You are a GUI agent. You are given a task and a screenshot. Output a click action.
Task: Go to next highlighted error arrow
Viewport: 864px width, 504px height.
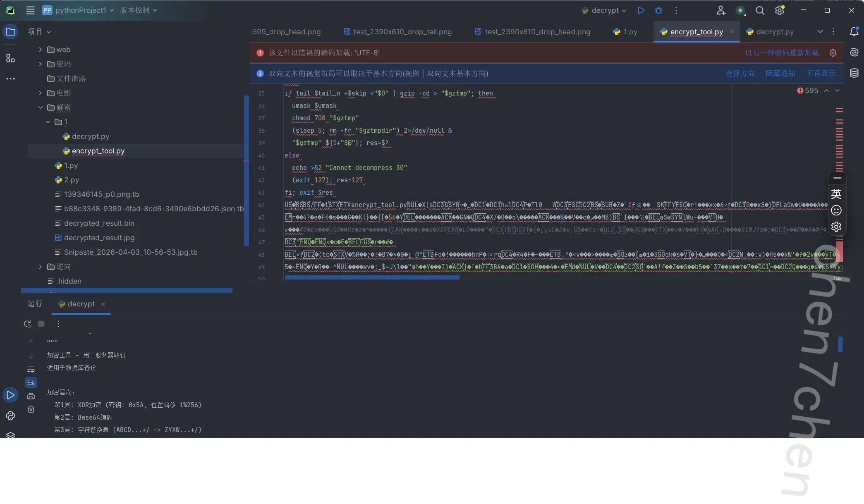tap(837, 91)
